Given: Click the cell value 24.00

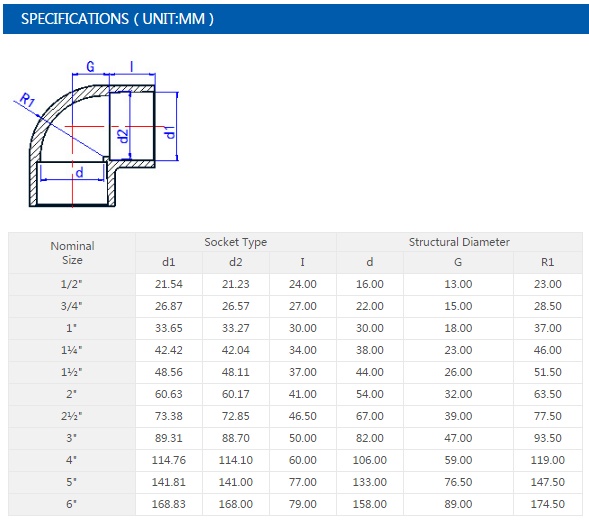Looking at the screenshot, I should pyautogui.click(x=302, y=284).
